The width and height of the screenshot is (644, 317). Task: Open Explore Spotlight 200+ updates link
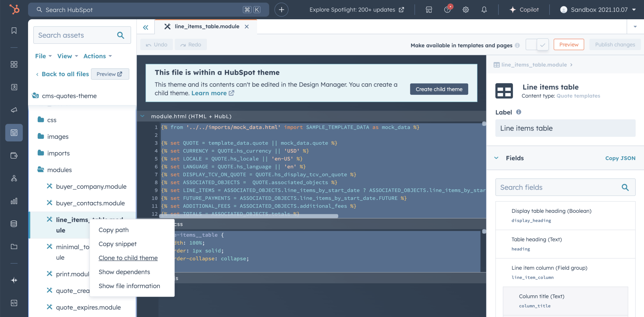point(357,10)
